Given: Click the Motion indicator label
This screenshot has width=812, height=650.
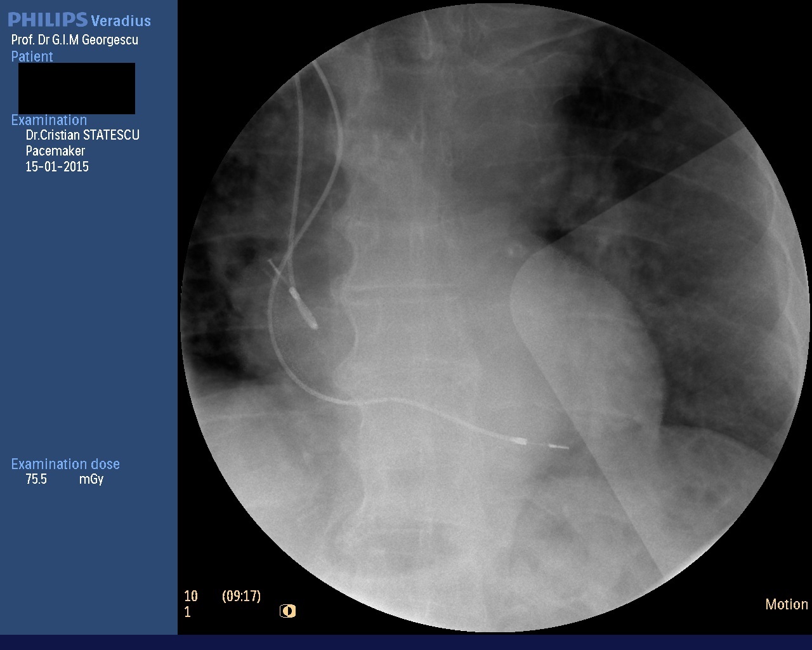Looking at the screenshot, I should [x=786, y=604].
